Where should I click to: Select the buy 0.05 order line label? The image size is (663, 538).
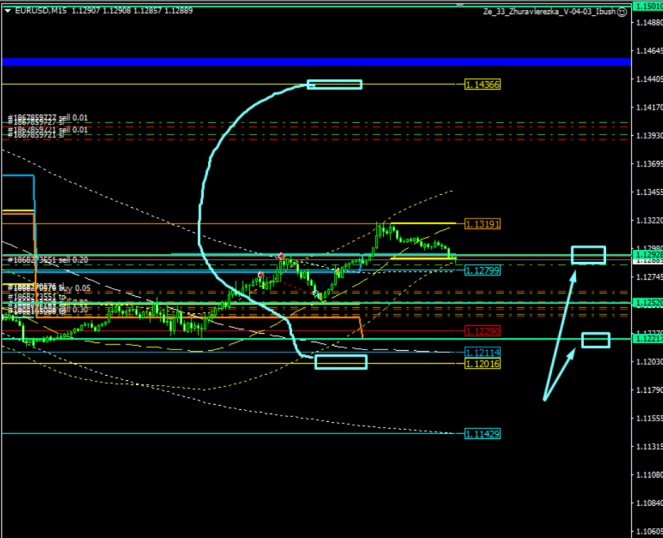tap(54, 288)
